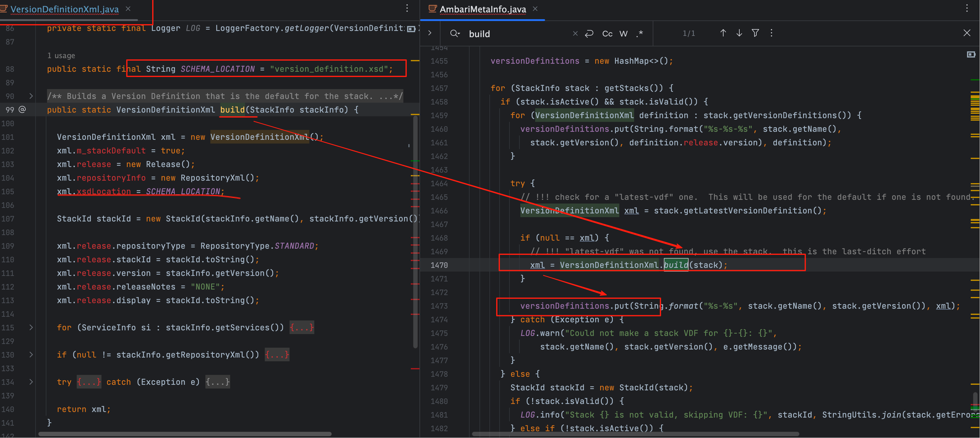Click the new line icon in search

tap(589, 33)
